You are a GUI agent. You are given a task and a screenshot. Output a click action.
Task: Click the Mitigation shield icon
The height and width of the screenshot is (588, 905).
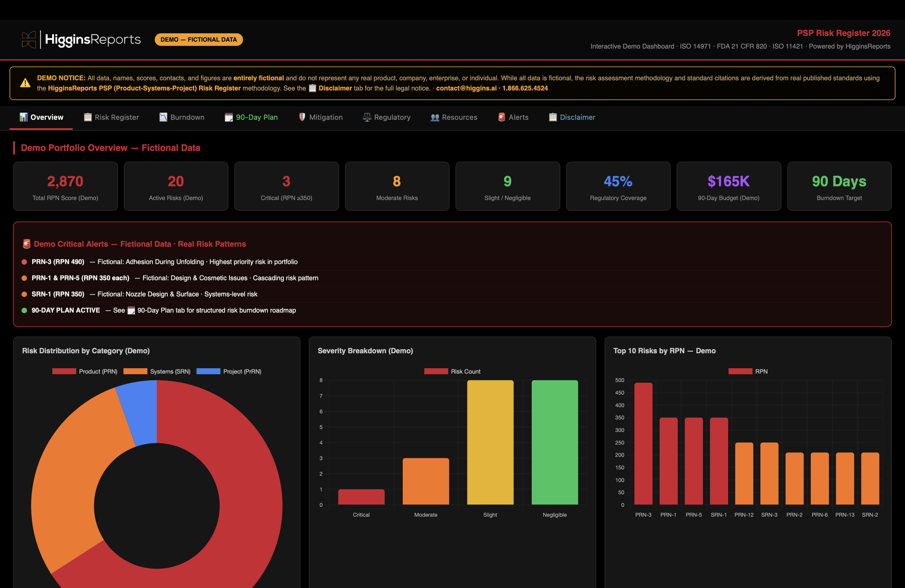tap(302, 117)
